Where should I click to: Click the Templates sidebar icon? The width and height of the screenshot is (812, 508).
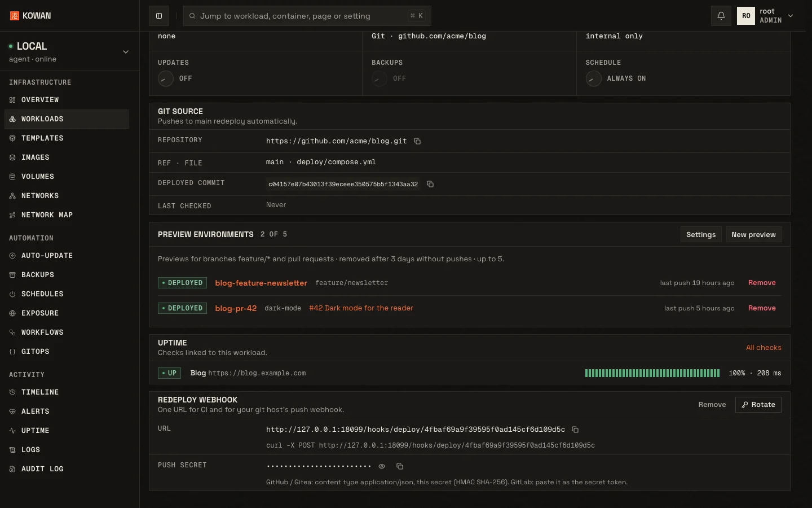12,138
